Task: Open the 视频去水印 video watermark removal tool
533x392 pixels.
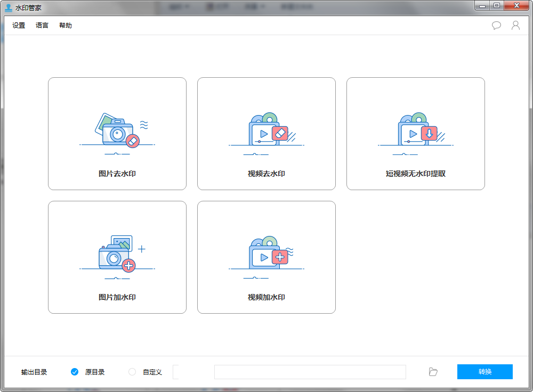Action: [266, 133]
